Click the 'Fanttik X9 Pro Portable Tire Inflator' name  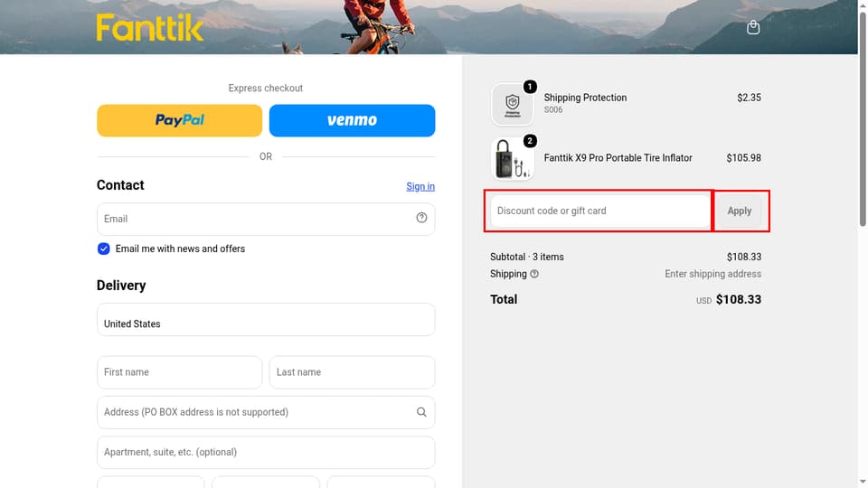pos(618,157)
